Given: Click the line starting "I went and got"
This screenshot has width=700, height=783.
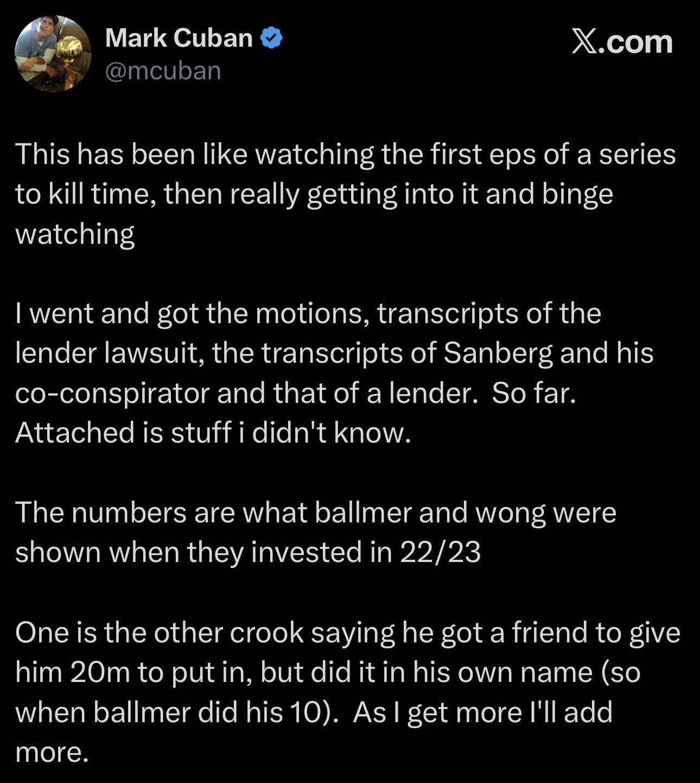Looking at the screenshot, I should (308, 313).
